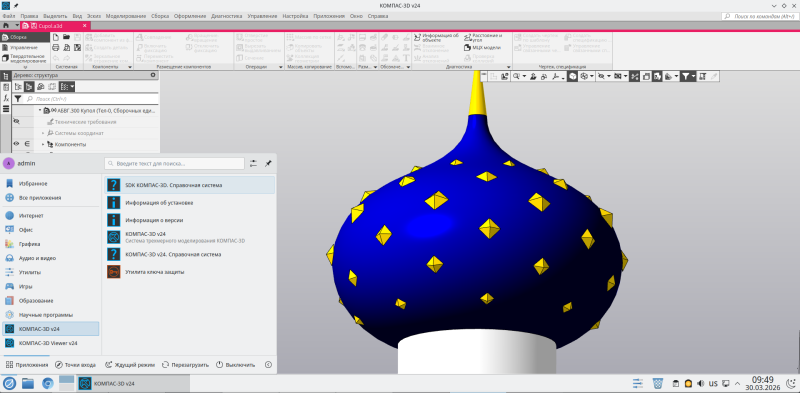The image size is (800, 393).
Task: Open МЦХ модели calculation tool
Action: (x=482, y=47)
